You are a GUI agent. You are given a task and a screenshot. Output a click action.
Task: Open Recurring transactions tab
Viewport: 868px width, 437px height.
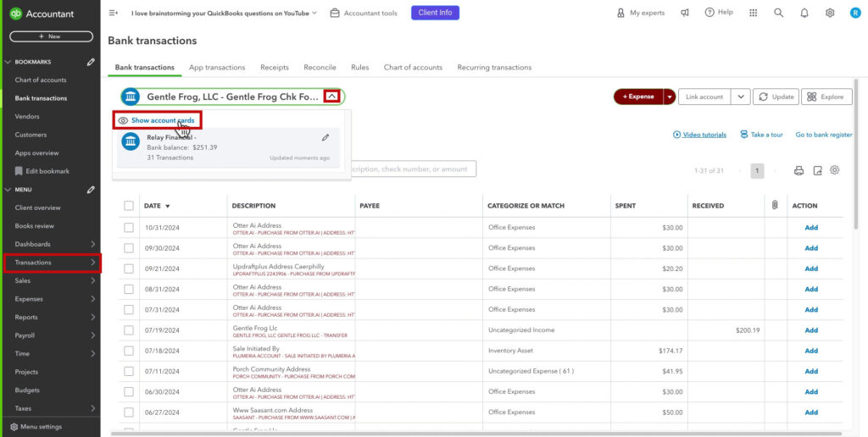point(494,68)
